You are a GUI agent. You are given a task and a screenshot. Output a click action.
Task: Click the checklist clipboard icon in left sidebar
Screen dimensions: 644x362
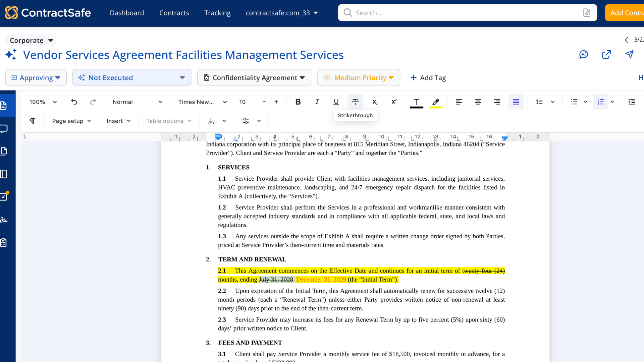click(4, 242)
